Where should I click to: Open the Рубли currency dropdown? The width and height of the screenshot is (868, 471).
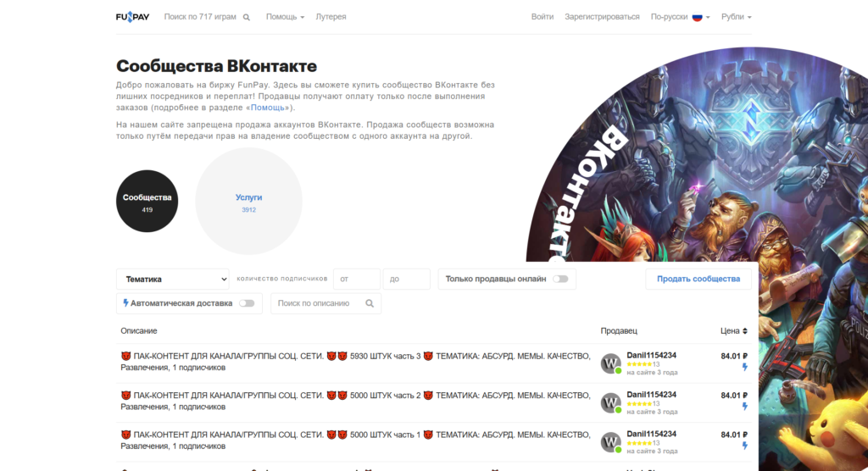pyautogui.click(x=736, y=17)
